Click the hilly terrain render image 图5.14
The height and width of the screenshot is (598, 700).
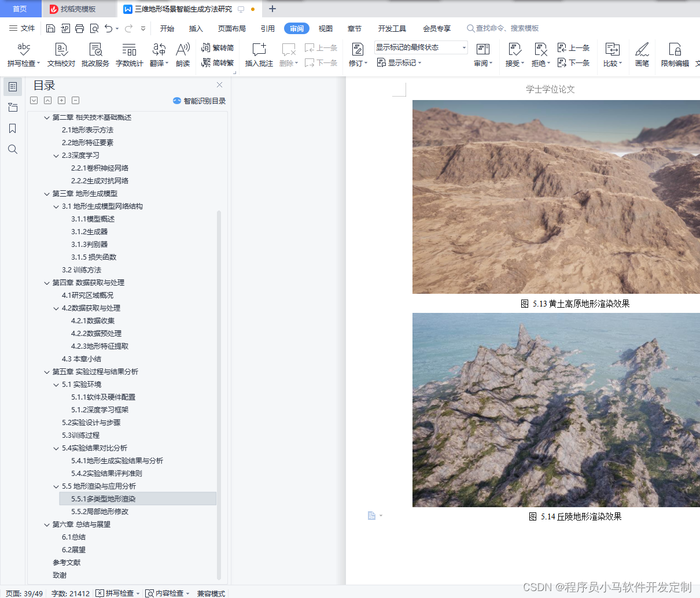pyautogui.click(x=556, y=410)
